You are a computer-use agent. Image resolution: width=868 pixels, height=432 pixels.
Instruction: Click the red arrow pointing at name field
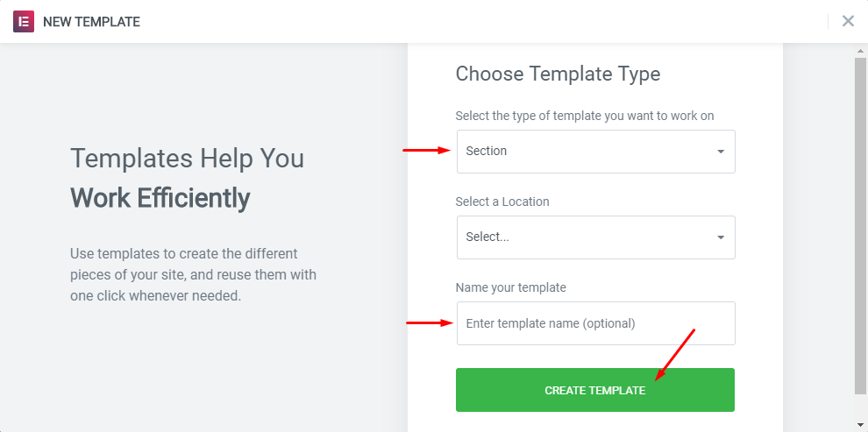click(428, 322)
